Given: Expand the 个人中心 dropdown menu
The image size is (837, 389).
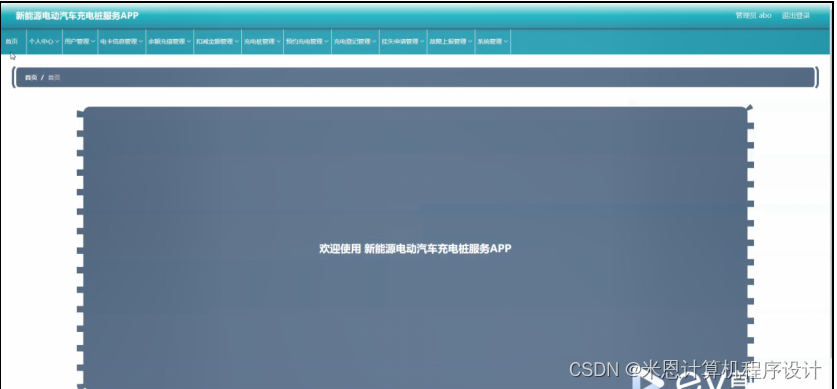Looking at the screenshot, I should (x=44, y=41).
